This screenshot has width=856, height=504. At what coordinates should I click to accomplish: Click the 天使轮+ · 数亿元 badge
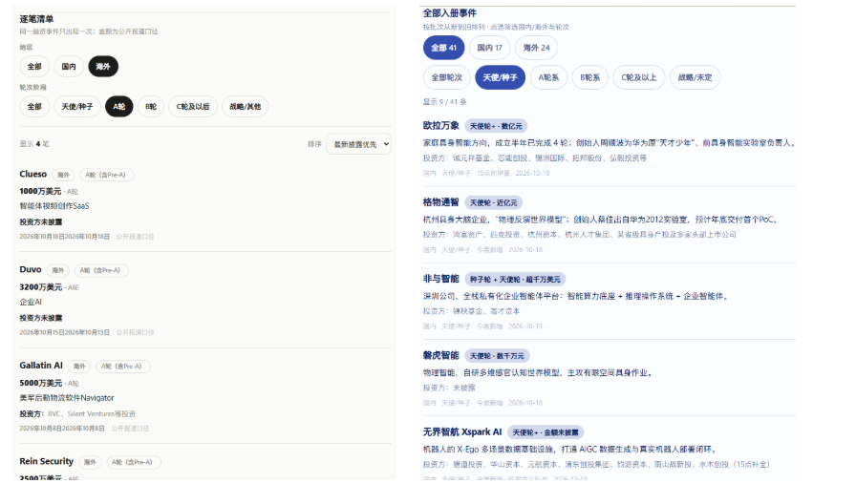click(x=496, y=126)
